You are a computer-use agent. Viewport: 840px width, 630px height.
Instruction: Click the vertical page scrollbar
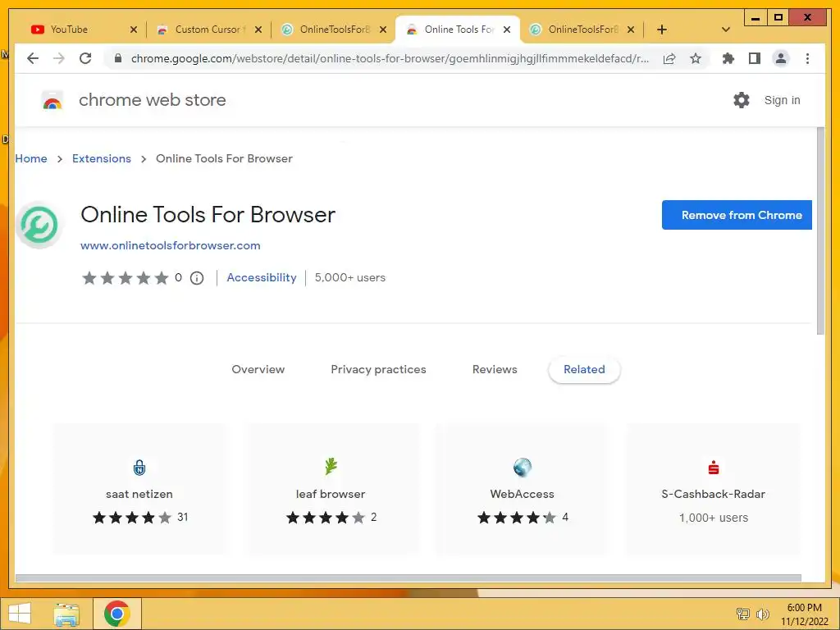(x=820, y=231)
